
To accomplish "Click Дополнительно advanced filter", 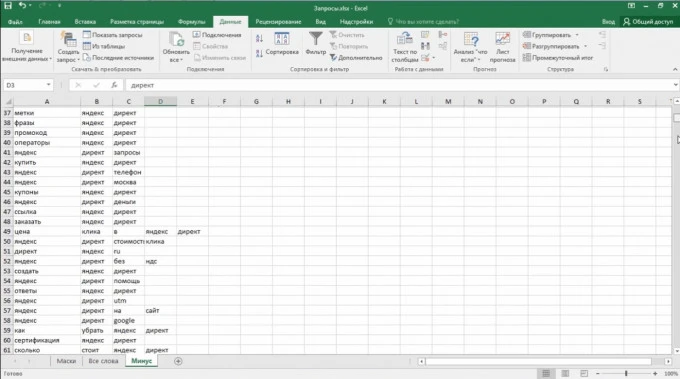I will click(356, 57).
